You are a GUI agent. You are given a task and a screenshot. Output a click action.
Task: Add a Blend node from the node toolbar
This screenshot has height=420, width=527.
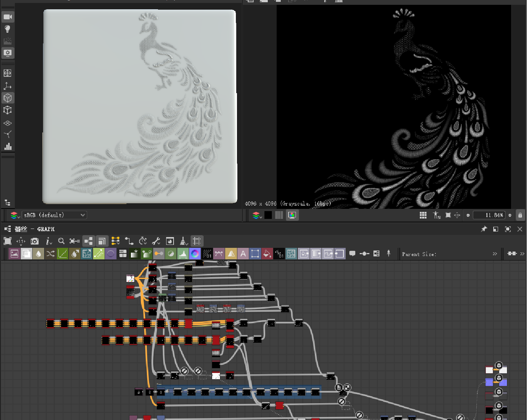[x=26, y=254]
